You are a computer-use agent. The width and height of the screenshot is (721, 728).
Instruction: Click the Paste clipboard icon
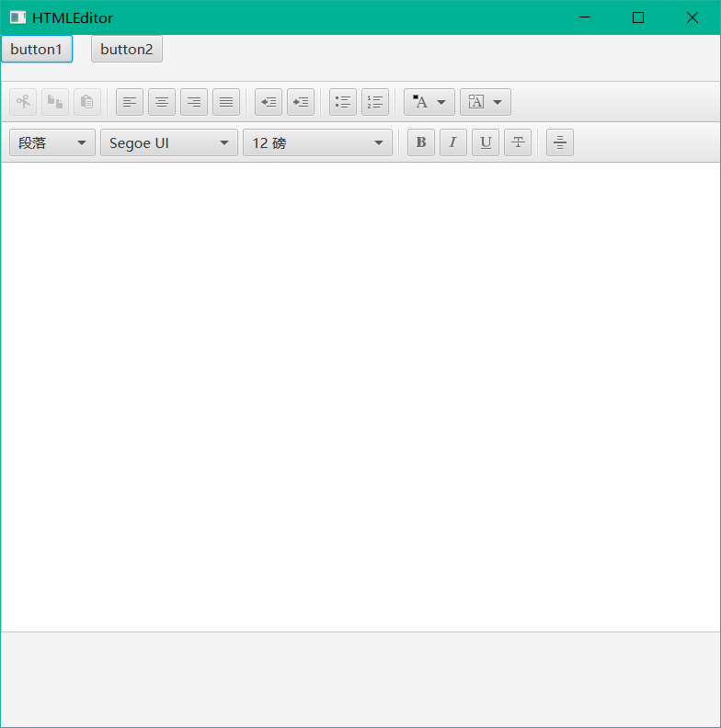pos(87,102)
